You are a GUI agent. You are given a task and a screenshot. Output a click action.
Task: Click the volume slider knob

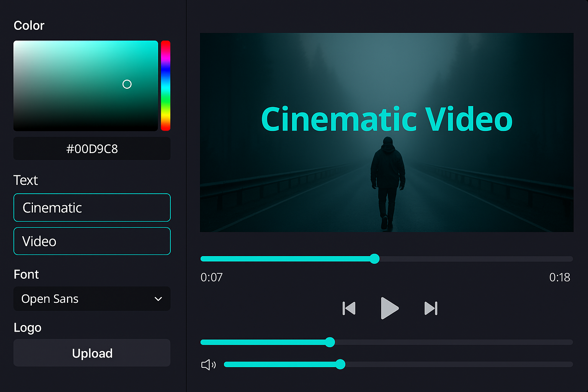click(x=340, y=364)
